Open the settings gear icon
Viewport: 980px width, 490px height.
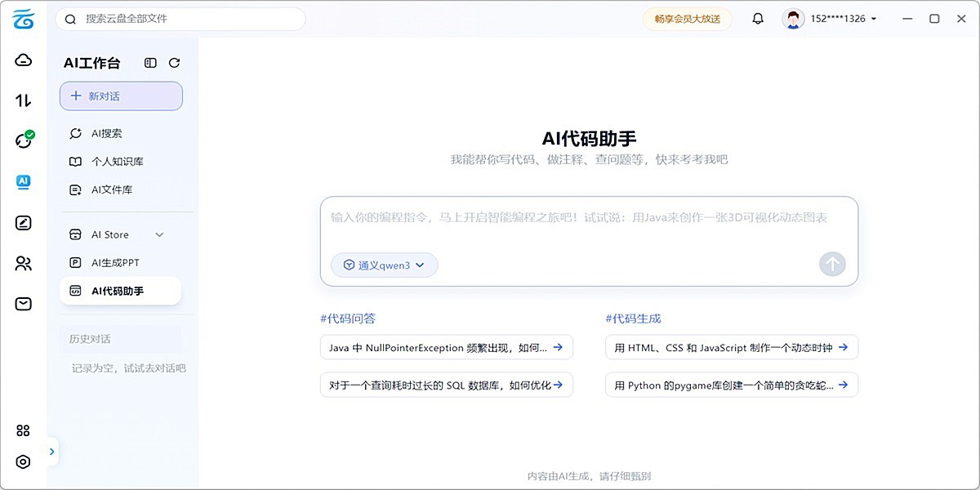pos(24,461)
